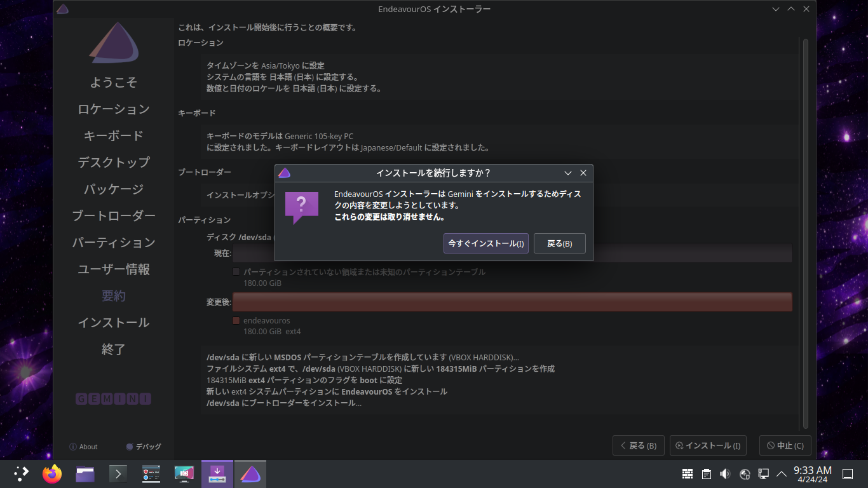Image resolution: width=868 pixels, height=488 pixels.
Task: Click 戻る(B) in the confirmation dialog
Action: 560,243
